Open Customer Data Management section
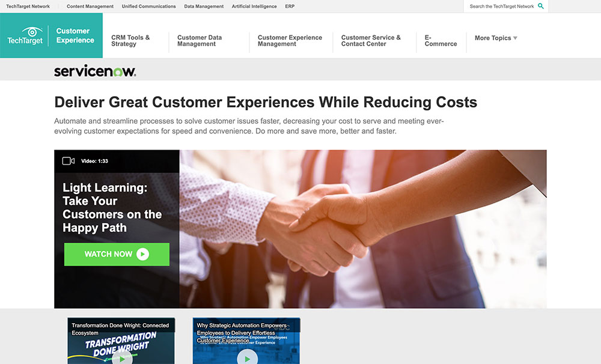Viewport: 601px width, 364px height. [200, 41]
